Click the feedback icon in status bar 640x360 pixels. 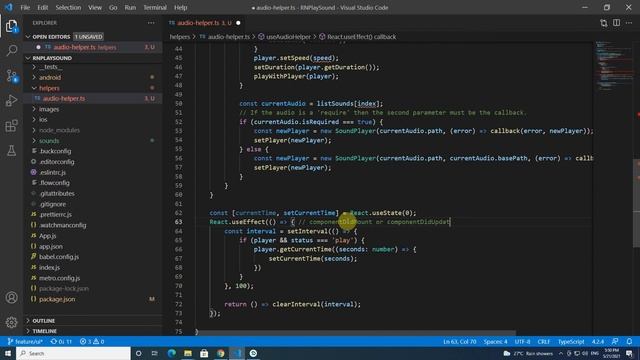pyautogui.click(x=615, y=342)
